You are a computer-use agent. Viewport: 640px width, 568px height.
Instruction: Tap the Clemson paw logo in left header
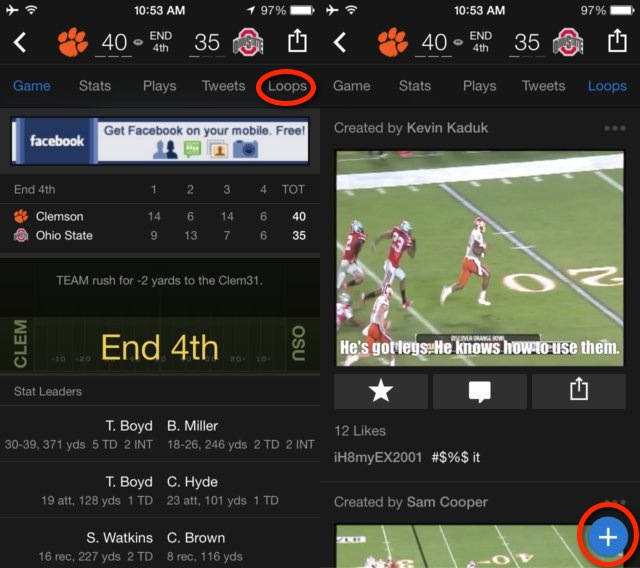(x=73, y=42)
